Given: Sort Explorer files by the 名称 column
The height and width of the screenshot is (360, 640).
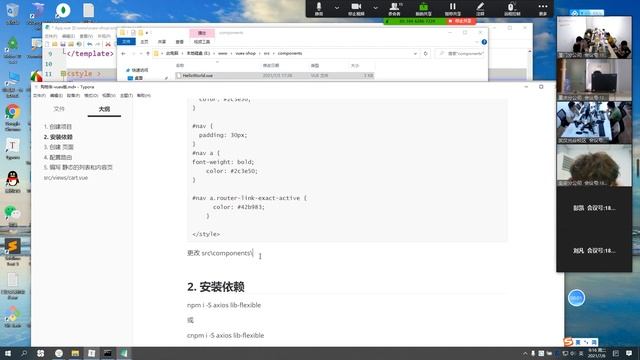Looking at the screenshot, I should (x=180, y=65).
